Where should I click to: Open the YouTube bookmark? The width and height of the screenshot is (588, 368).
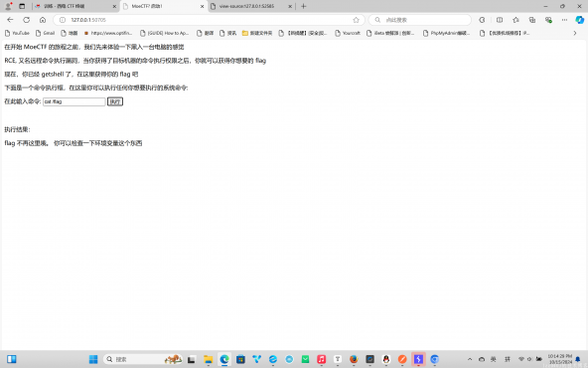pyautogui.click(x=17, y=33)
